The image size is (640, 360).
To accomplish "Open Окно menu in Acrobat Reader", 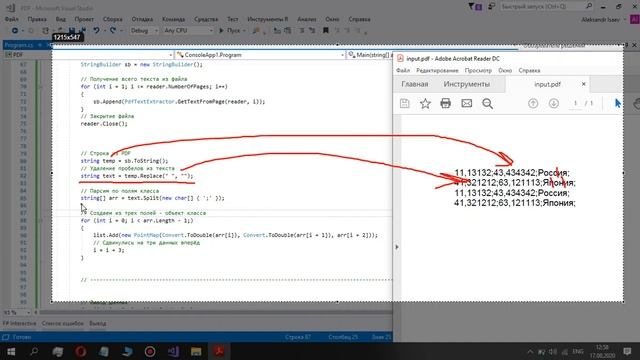I will 505,70.
